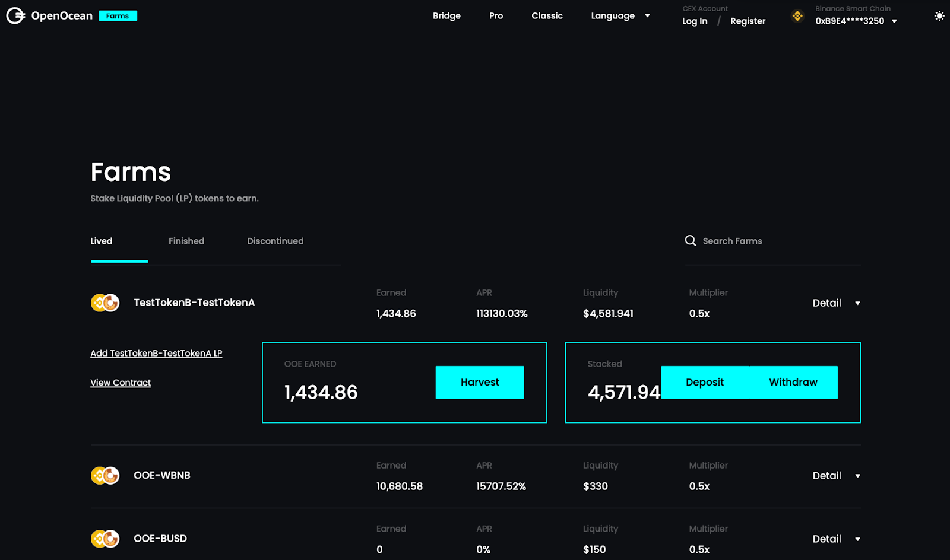Switch to the Discontinued tab
The image size is (950, 560).
coord(275,241)
